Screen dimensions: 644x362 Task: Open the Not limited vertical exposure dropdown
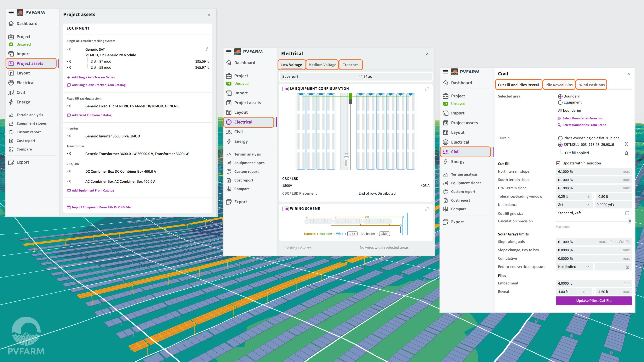(x=573, y=267)
